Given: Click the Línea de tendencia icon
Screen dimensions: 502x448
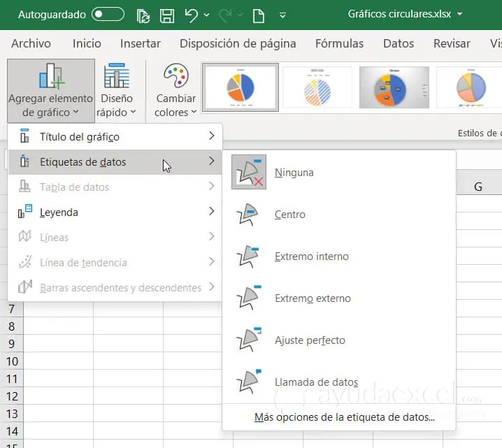Looking at the screenshot, I should pos(25,261).
